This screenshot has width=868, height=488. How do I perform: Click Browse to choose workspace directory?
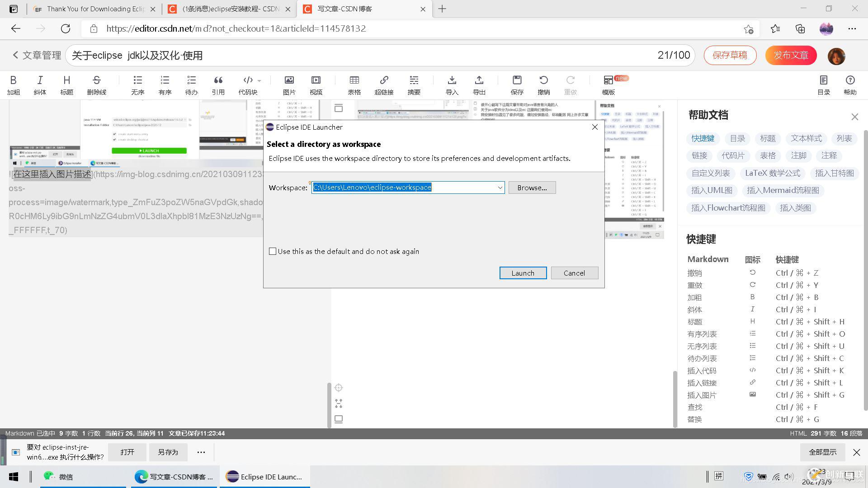532,187
